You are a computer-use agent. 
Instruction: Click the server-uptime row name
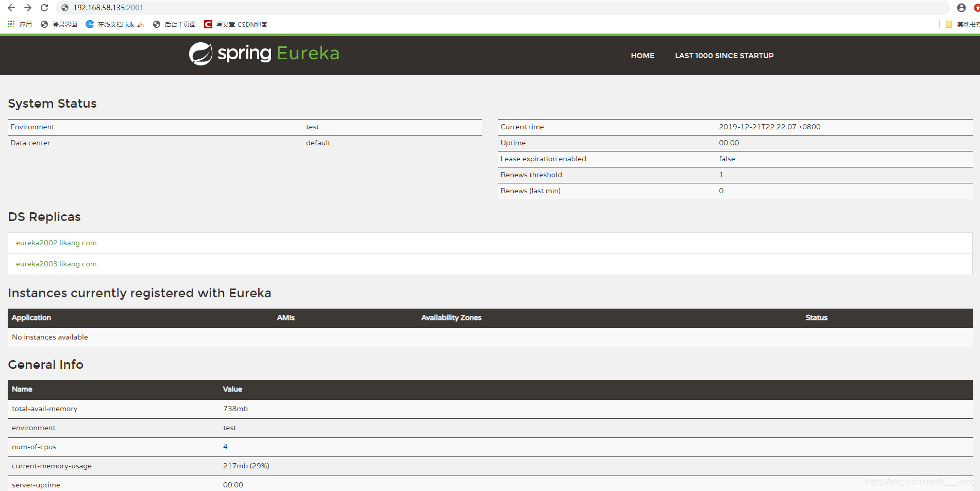tap(36, 485)
